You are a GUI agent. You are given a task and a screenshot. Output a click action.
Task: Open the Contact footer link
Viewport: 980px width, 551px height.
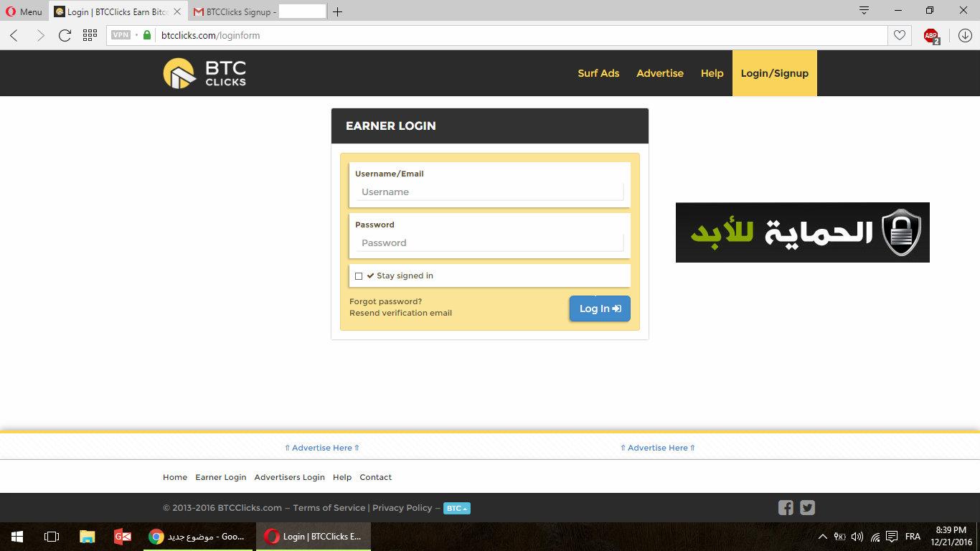click(375, 477)
